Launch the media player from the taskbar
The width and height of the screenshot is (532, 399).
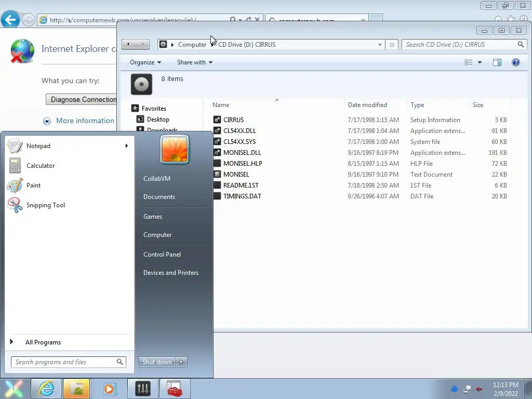coord(109,389)
